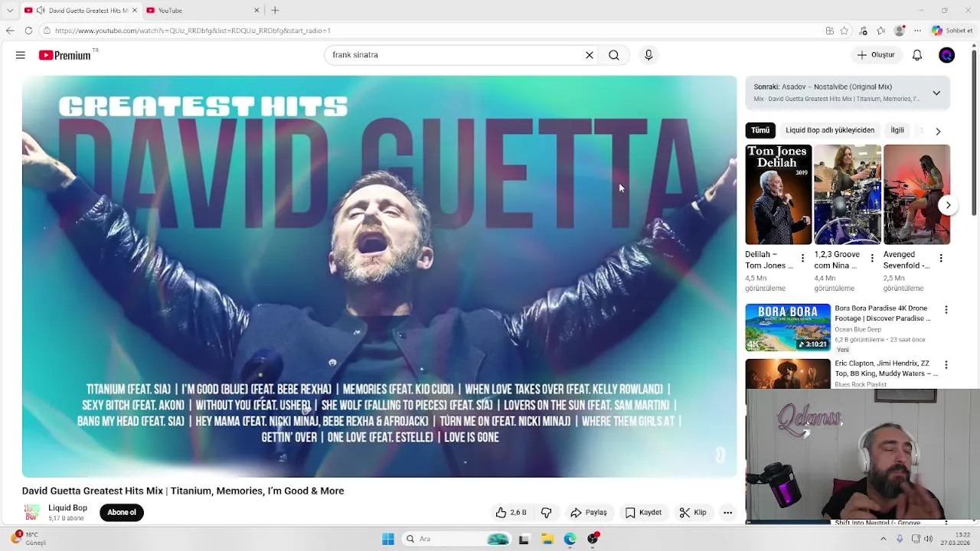Viewport: 980px width, 551px height.
Task: Select the Tümü filter chip
Action: point(760,130)
